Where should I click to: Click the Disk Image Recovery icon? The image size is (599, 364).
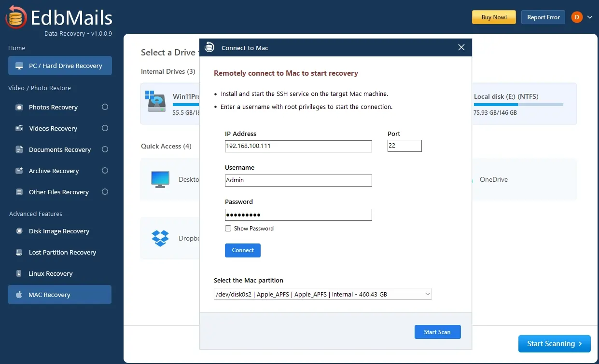click(19, 231)
